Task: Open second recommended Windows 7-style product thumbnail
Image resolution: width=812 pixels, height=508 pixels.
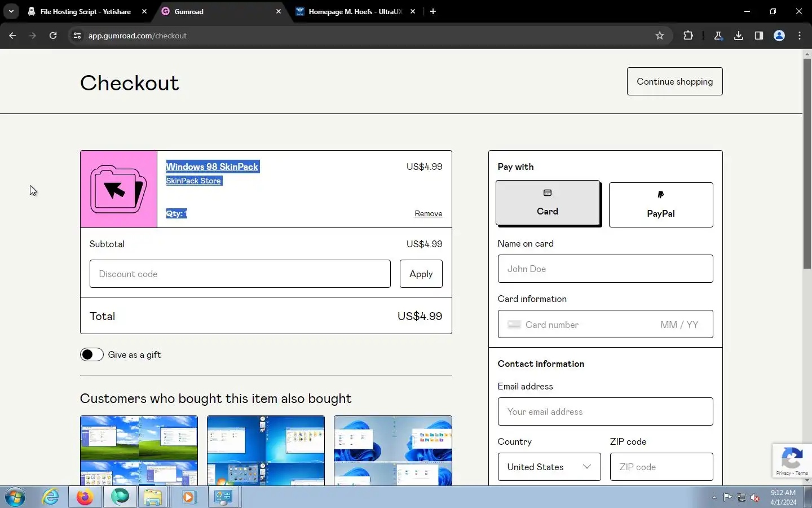Action: [x=266, y=450]
